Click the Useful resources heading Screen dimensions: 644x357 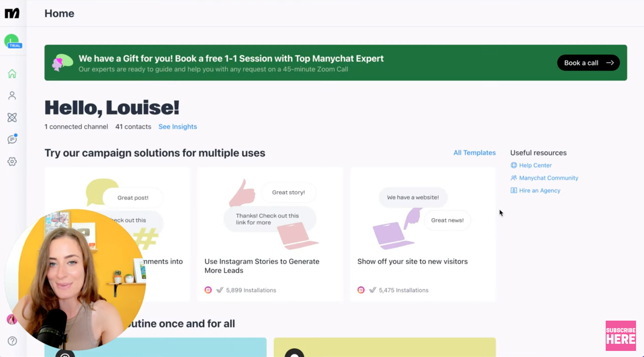pos(538,153)
